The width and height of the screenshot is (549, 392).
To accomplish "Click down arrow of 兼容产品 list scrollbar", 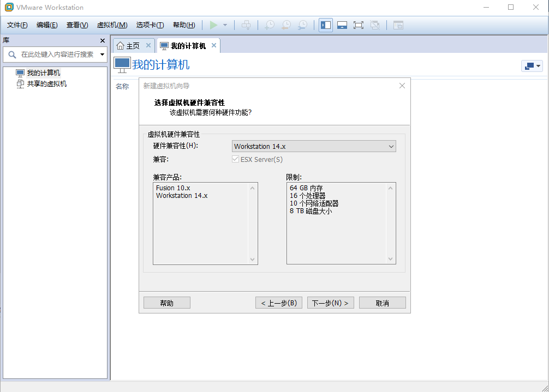I will (x=253, y=259).
